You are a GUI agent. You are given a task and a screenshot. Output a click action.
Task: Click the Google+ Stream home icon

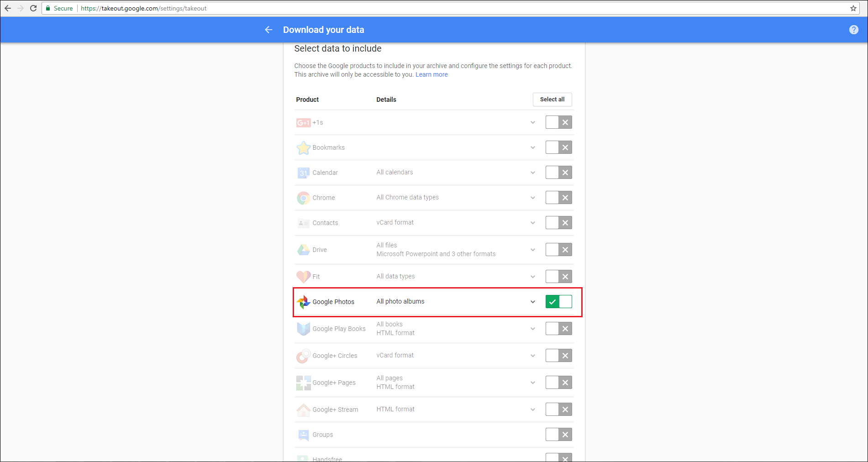point(303,409)
